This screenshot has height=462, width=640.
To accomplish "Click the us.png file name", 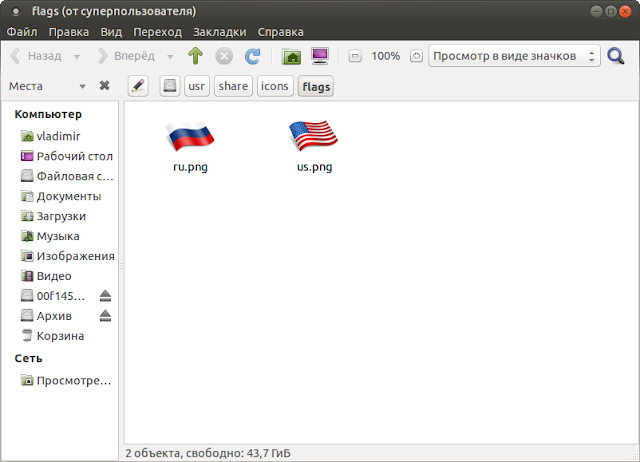I will click(x=314, y=167).
